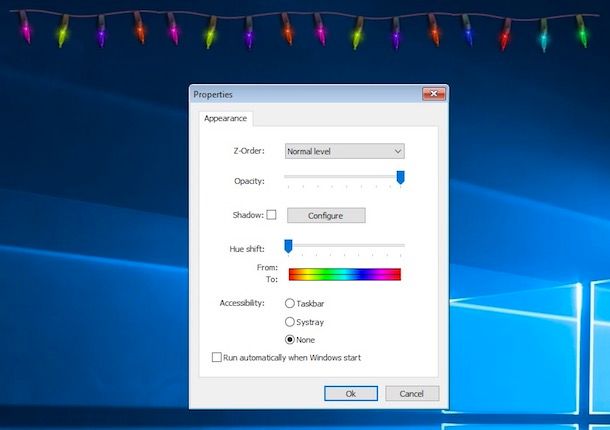This screenshot has width=610, height=430.
Task: Click the Z-Order dropdown arrow chevron
Action: 398,151
